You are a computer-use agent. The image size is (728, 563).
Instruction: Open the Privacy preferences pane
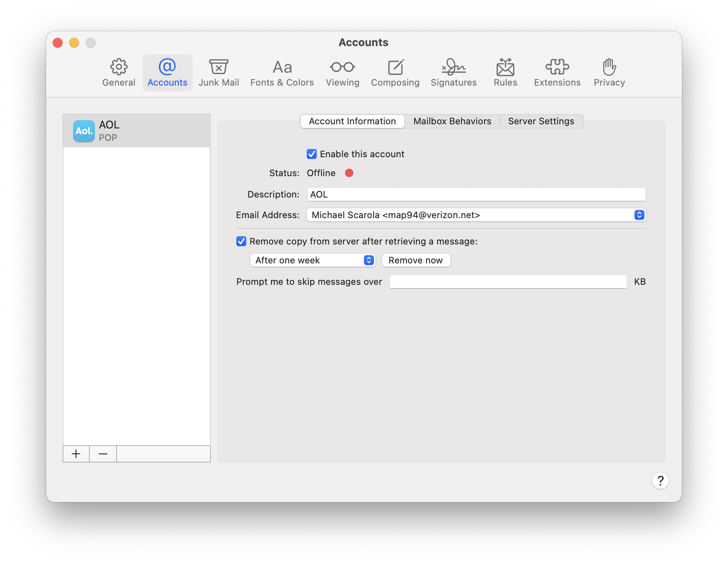tap(609, 73)
